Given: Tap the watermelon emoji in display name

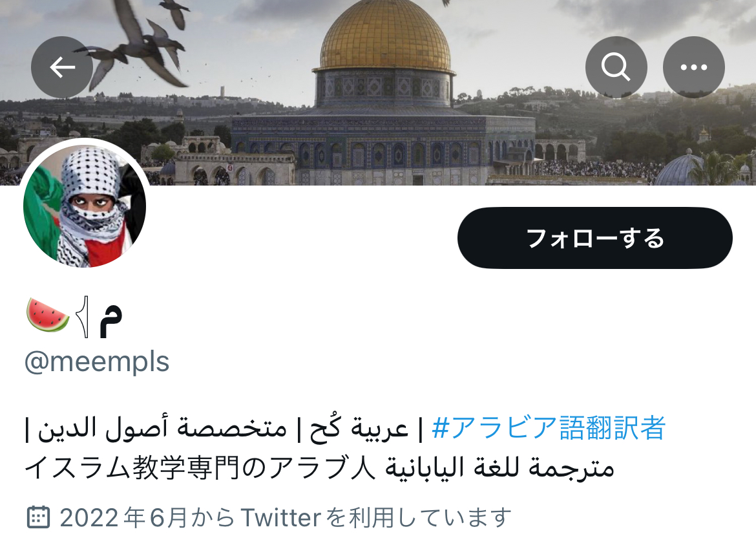Looking at the screenshot, I should click(47, 316).
